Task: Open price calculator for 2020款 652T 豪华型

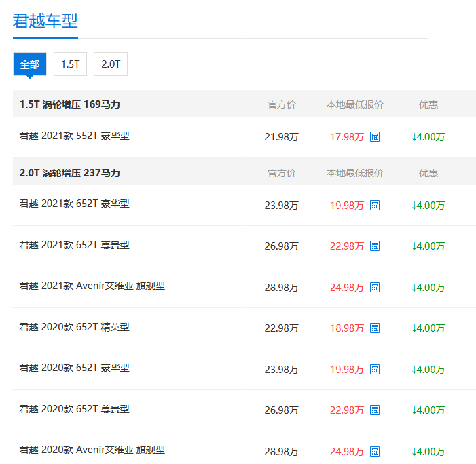Action: 375,370
